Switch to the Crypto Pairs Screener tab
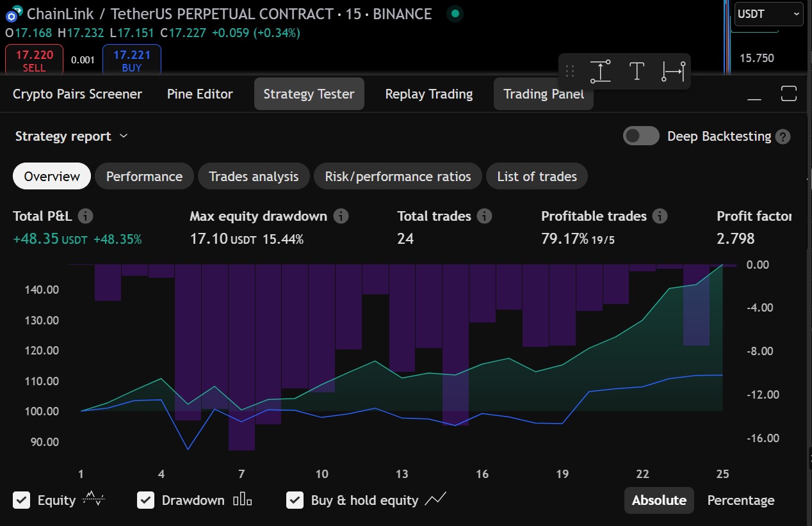This screenshot has width=812, height=526. click(x=77, y=94)
